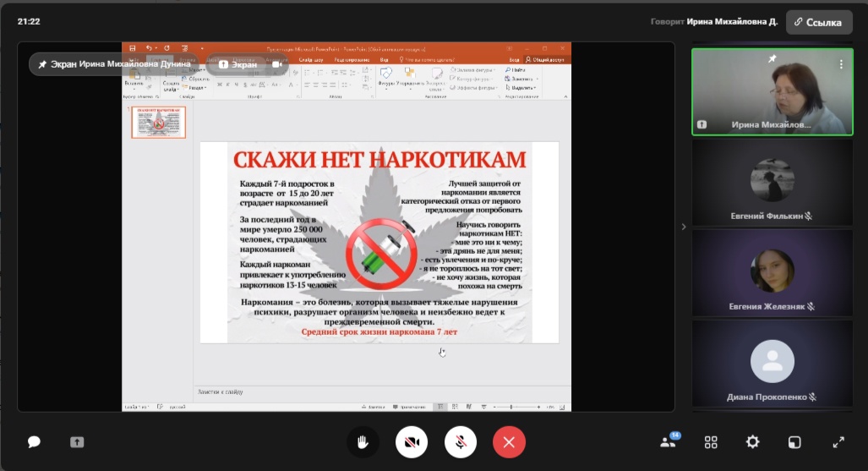Raise hand in the call
Screen dimensions: 868x471
tap(363, 442)
